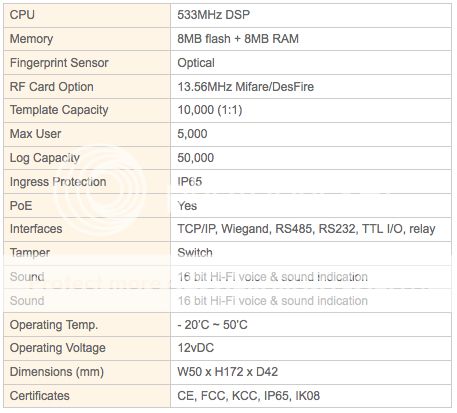This screenshot has height=413, width=457.
Task: Select the 8MB flash + 8MB RAM text
Action: point(238,39)
